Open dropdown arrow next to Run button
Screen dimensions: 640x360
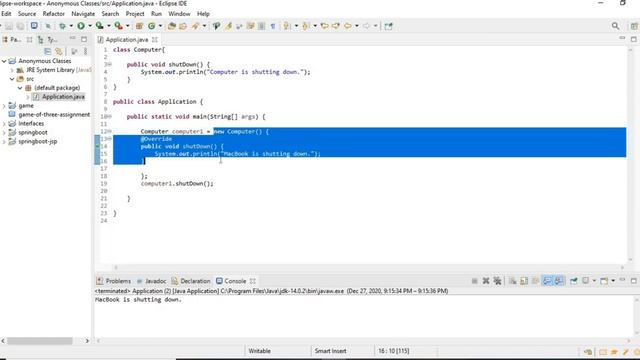(90, 26)
